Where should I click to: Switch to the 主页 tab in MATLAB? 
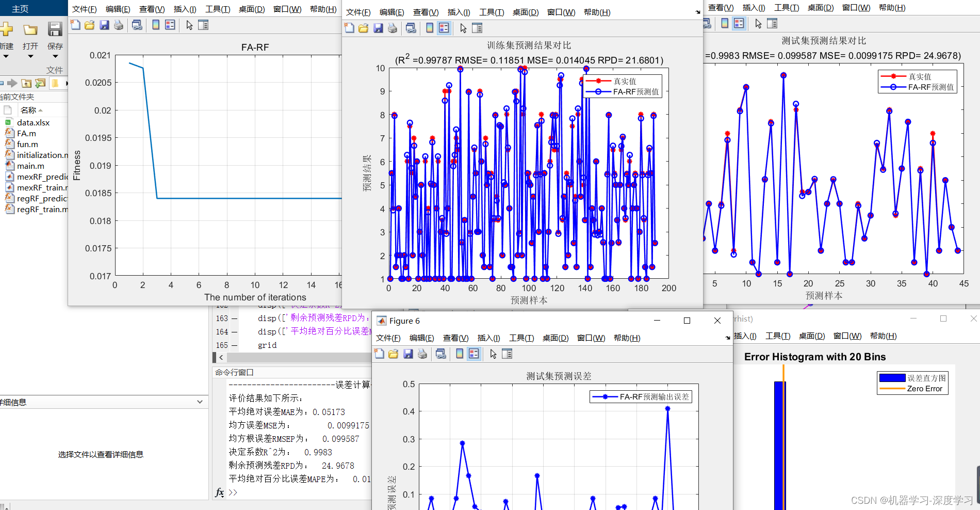(x=19, y=8)
